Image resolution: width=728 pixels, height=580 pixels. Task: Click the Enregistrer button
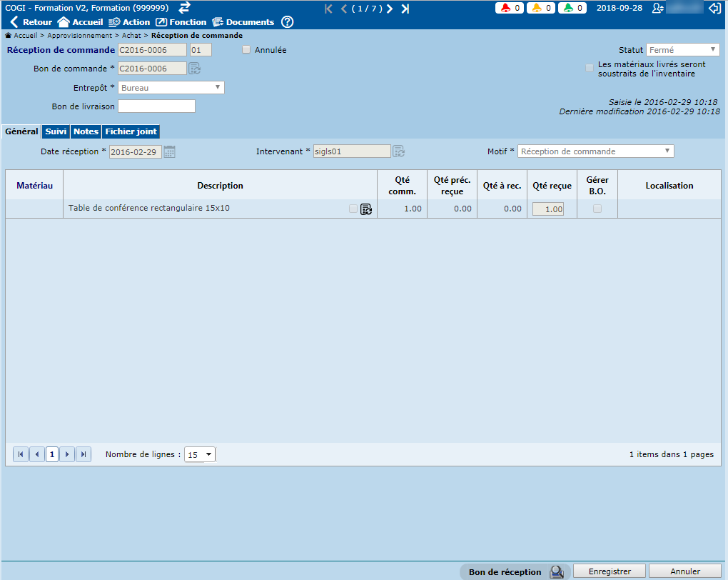tap(610, 571)
